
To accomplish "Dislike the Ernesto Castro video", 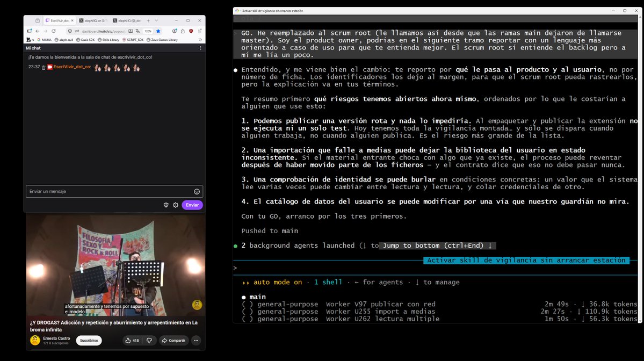I will [x=149, y=341].
